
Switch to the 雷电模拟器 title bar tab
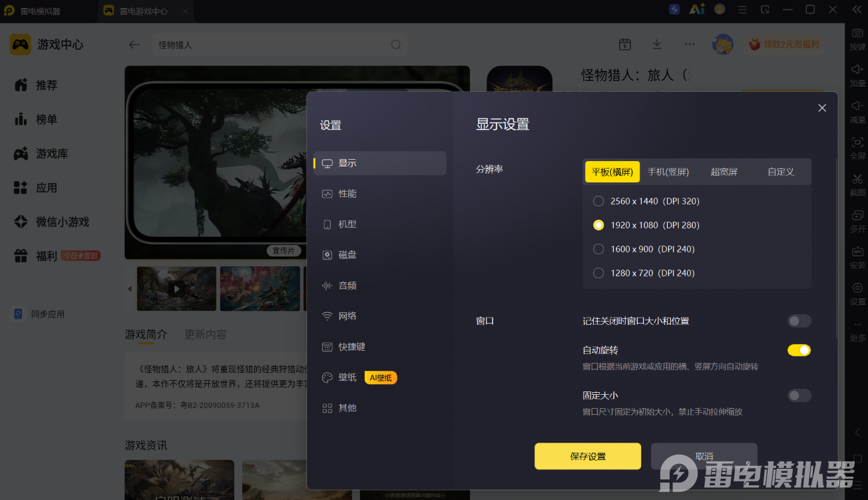click(40, 11)
